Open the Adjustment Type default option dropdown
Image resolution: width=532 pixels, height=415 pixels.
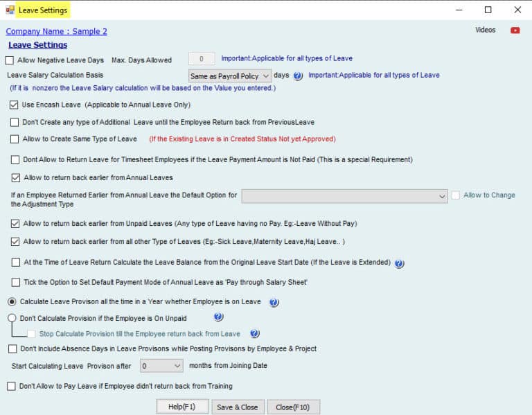point(344,196)
